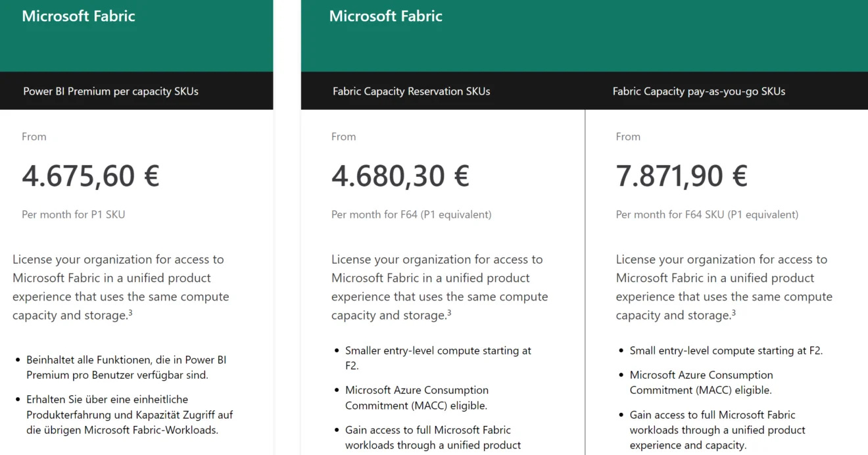Follow footnote 3 in the pay-as-you-go description

tap(733, 313)
